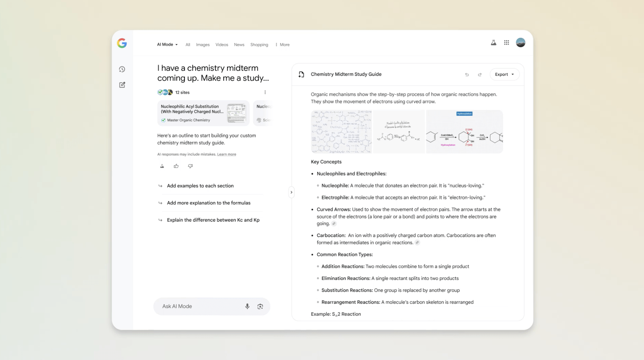Viewport: 644px width, 360px height.
Task: Click the 12 sites label
Action: pos(182,92)
